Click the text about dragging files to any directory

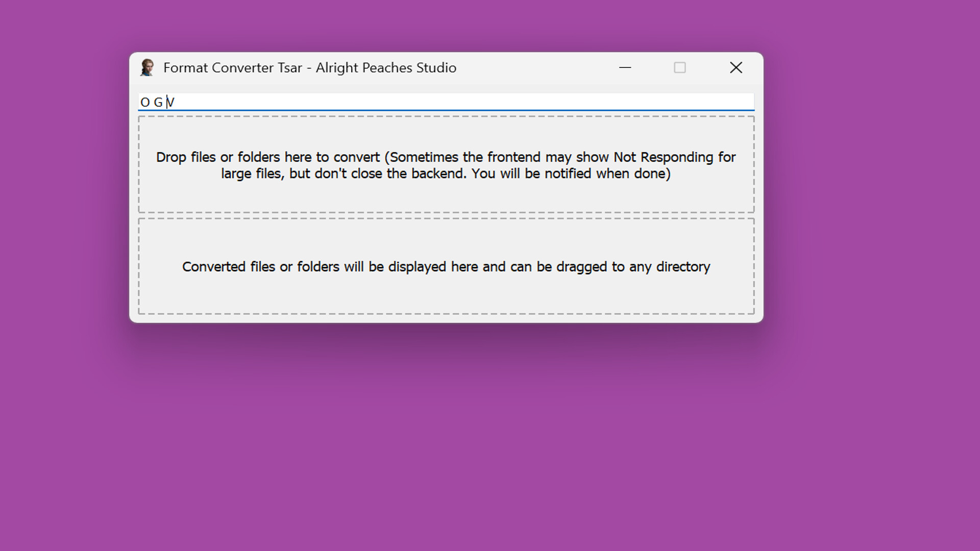point(446,266)
